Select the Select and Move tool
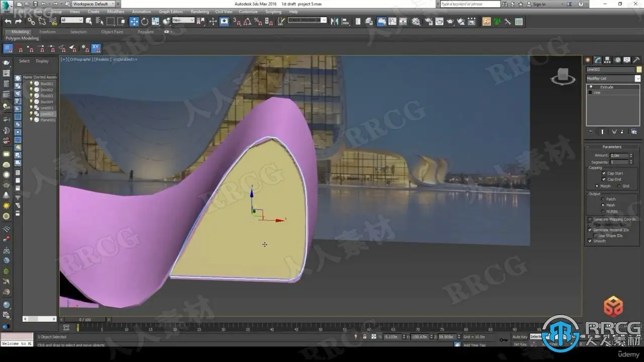This screenshot has width=644, height=362. (x=134, y=21)
